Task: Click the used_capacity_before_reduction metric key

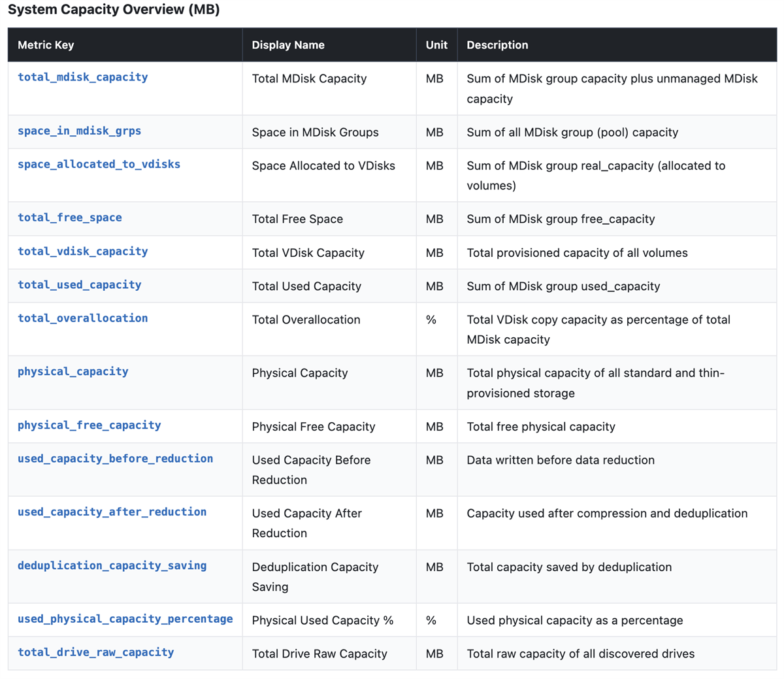Action: point(116,458)
